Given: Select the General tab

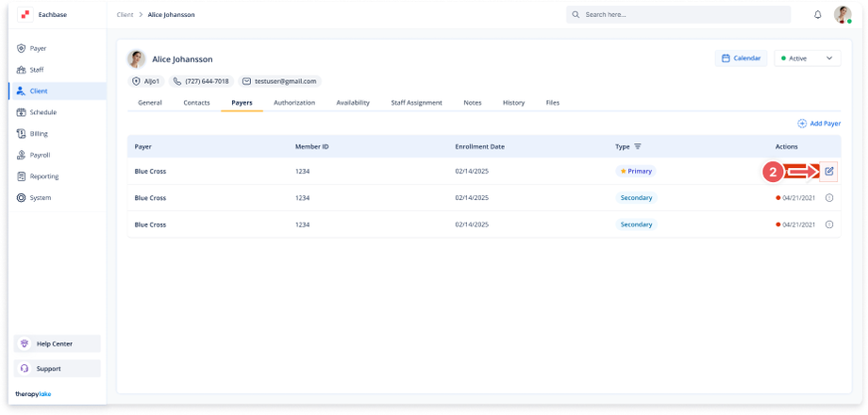Looking at the screenshot, I should coord(150,102).
